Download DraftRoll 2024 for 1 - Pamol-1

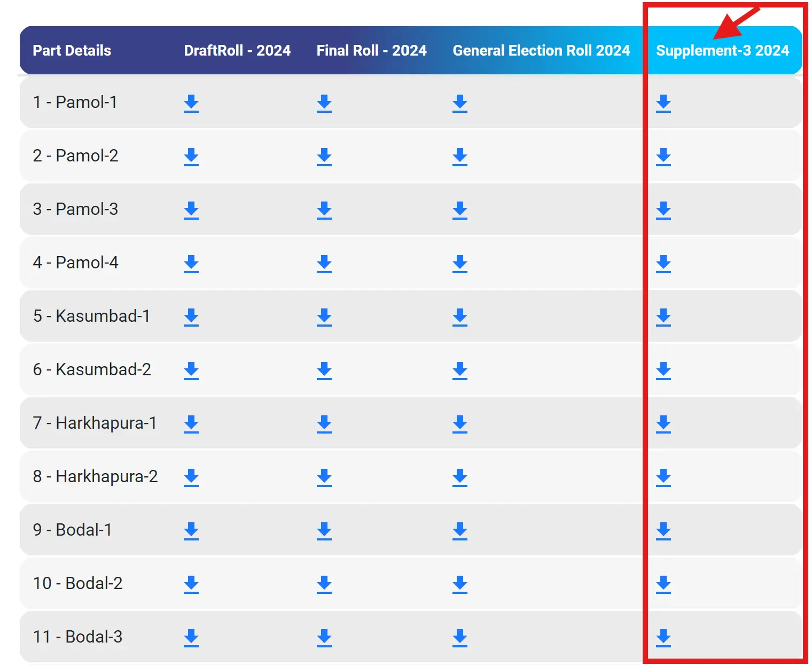point(191,103)
